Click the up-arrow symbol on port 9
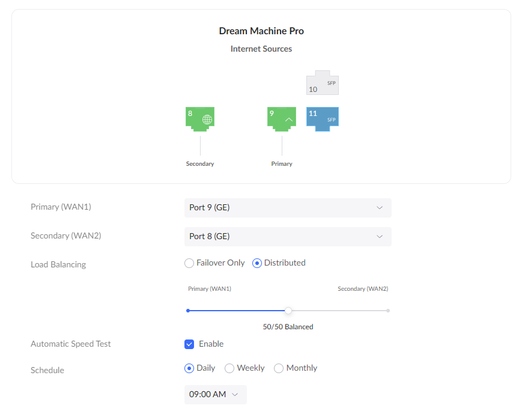This screenshot has width=516, height=420. pos(289,120)
